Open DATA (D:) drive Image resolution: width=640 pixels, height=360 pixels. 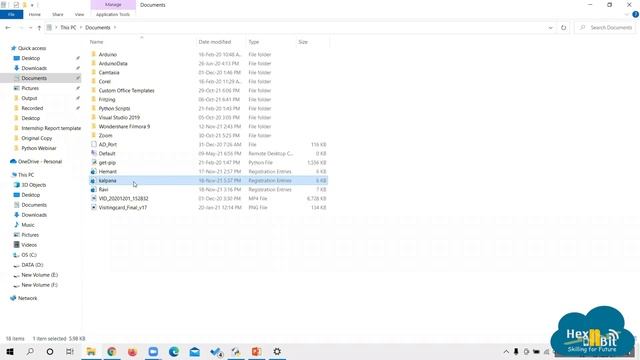click(x=32, y=265)
